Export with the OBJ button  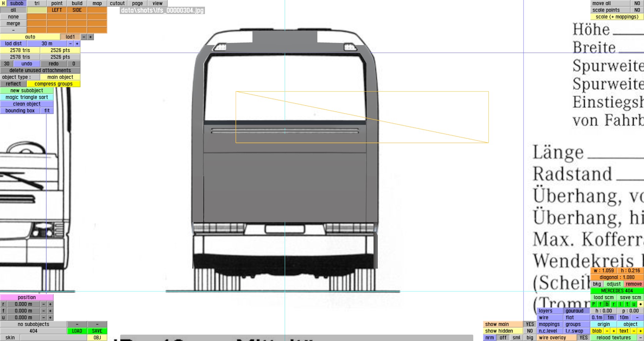click(97, 338)
